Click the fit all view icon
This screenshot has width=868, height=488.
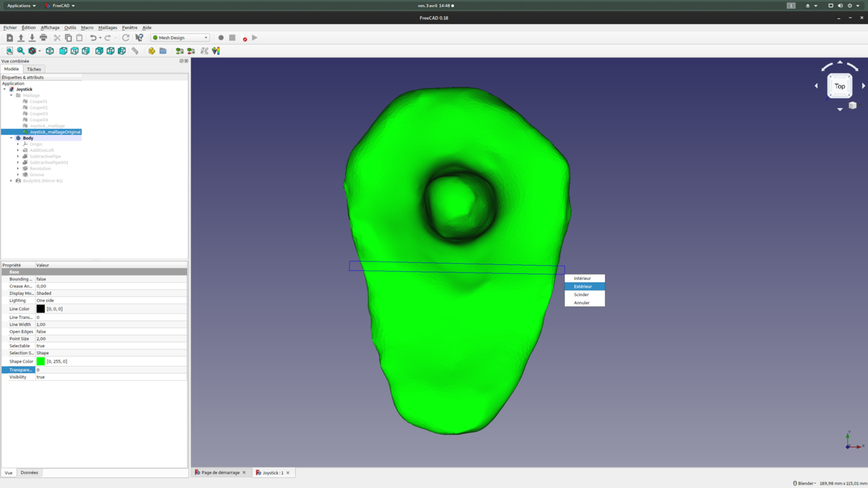(9, 51)
